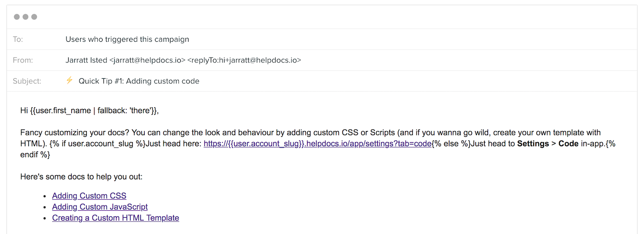Screen dimensions: 644x234
Task: Click the "To:" field label
Action: pyautogui.click(x=18, y=40)
